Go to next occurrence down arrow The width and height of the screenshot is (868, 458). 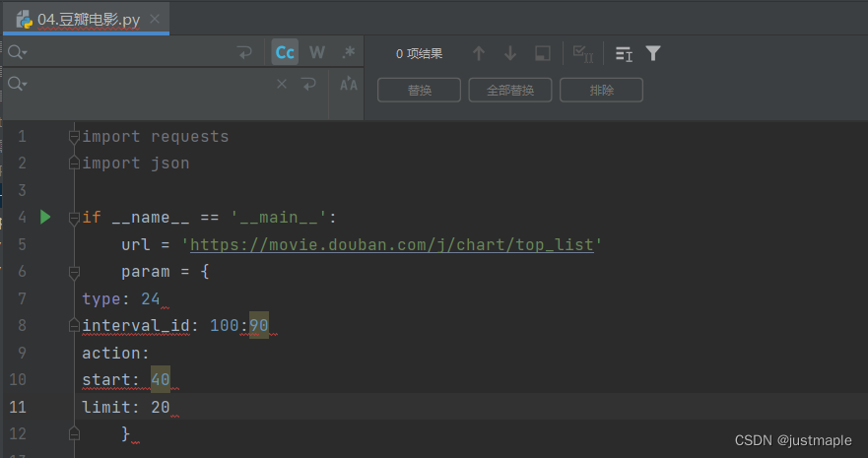tap(510, 53)
